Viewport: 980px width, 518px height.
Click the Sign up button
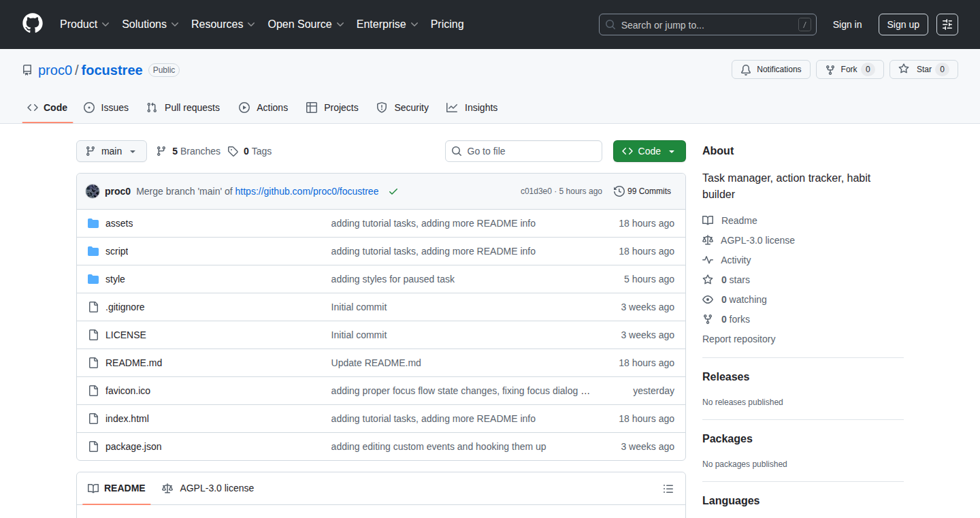coord(903,25)
